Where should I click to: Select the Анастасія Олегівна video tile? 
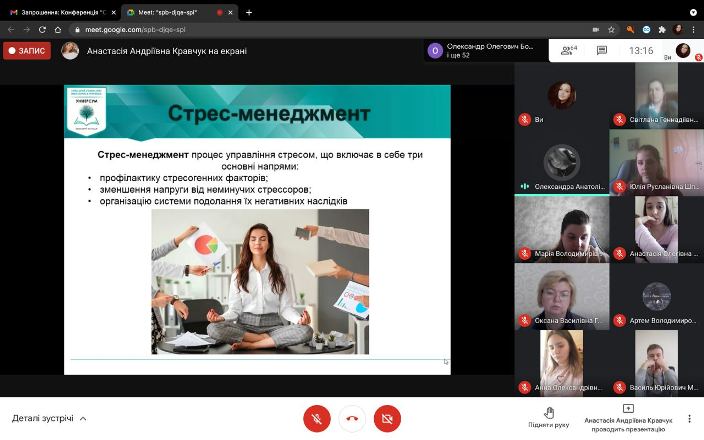[x=656, y=229]
